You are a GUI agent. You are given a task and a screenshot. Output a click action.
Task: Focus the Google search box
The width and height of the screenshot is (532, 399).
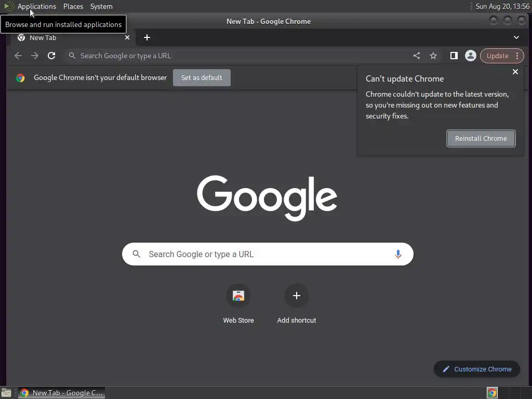tap(268, 254)
